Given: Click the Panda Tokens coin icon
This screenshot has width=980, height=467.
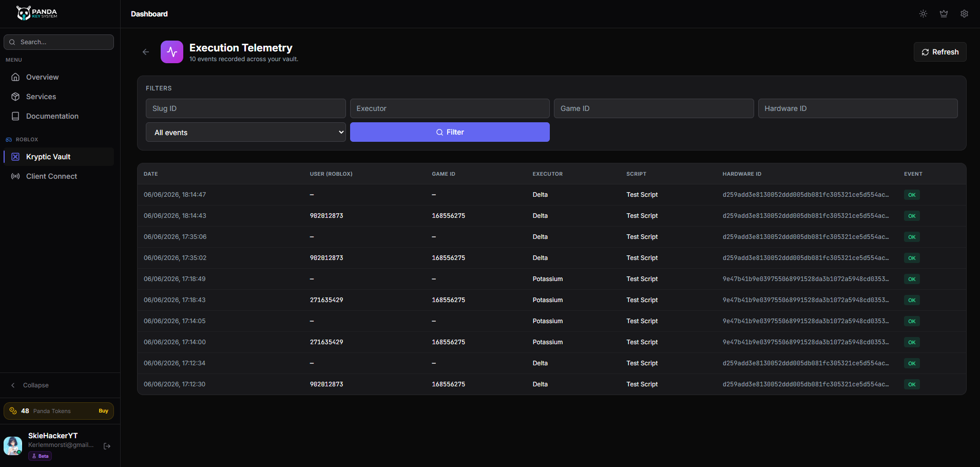Looking at the screenshot, I should pos(13,411).
